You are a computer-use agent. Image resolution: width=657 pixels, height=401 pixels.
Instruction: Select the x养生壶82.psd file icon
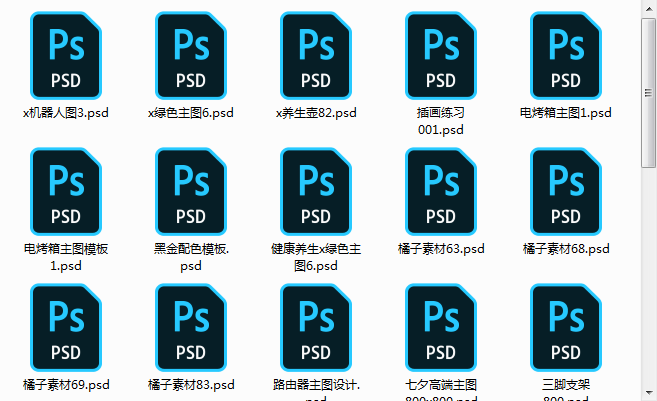tap(316, 55)
